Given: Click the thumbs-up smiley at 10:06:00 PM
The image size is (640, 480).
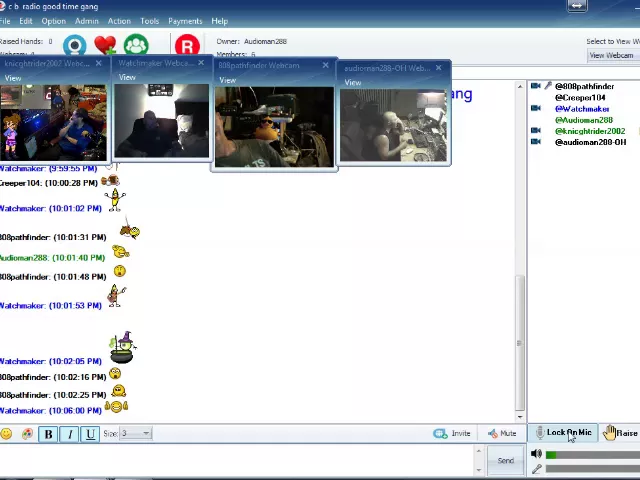Looking at the screenshot, I should click(116, 407).
